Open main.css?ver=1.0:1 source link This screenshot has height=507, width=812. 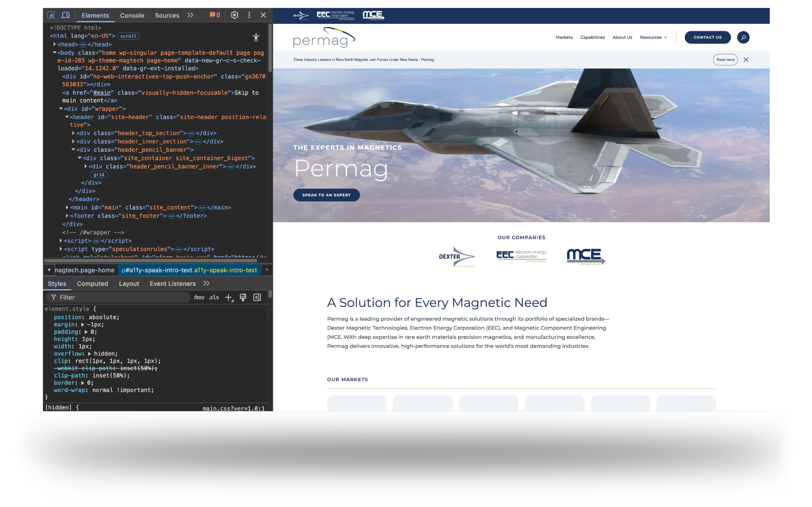coord(233,408)
